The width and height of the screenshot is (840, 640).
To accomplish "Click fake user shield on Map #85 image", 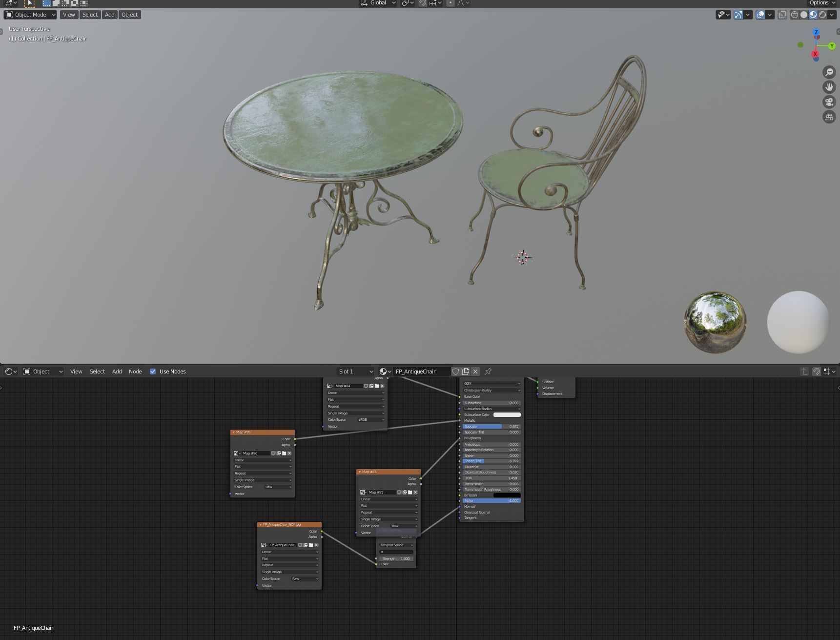I will tap(399, 493).
